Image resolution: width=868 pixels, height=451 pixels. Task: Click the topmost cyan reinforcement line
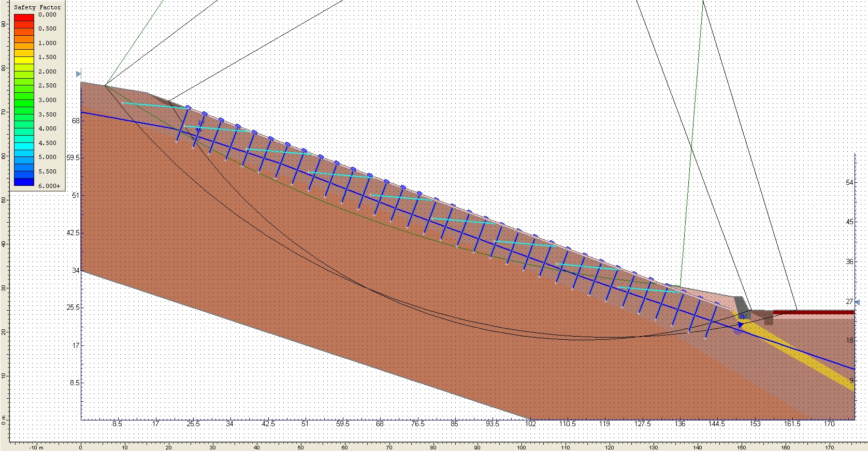[x=155, y=105]
